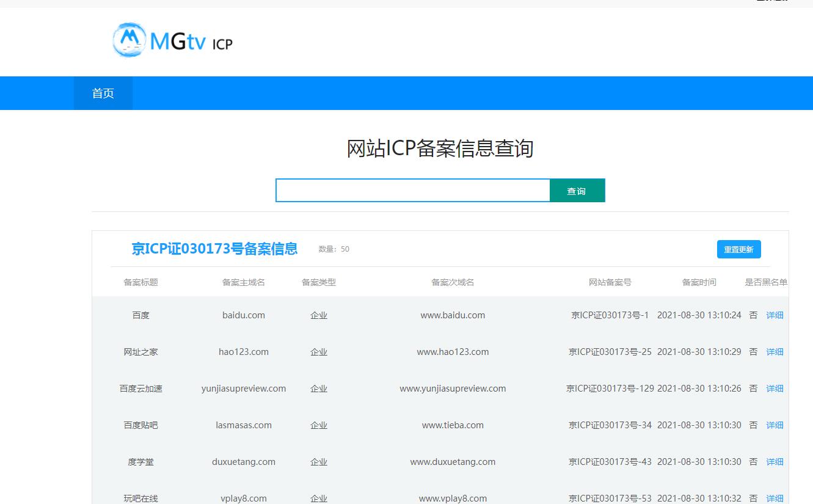Click the 重置更新 button

(x=738, y=249)
